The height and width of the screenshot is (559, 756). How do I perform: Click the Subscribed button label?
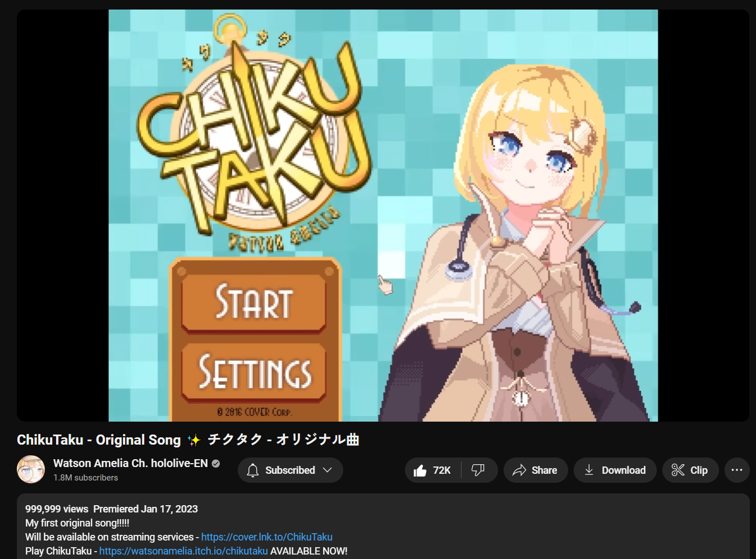[290, 470]
